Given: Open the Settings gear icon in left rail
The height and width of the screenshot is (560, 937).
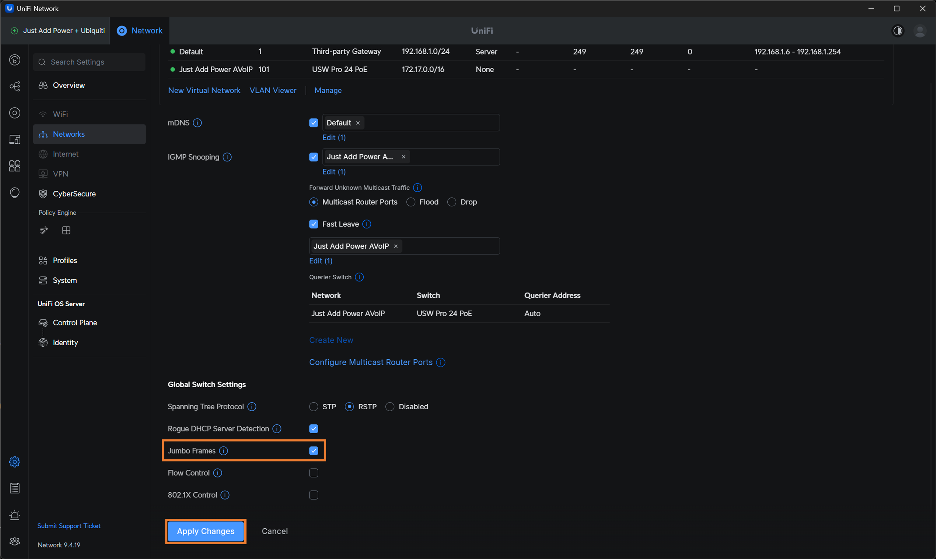Looking at the screenshot, I should coord(15,462).
